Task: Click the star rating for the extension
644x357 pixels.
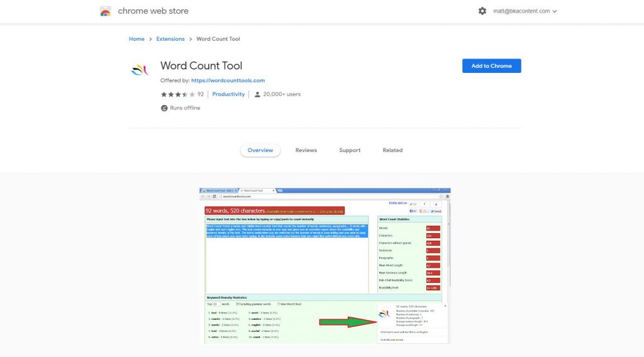Action: point(178,94)
